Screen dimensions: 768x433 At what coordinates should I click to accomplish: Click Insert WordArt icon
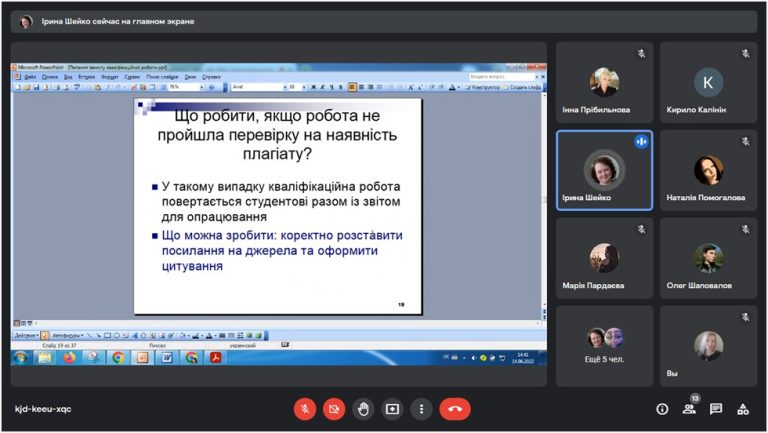[135, 336]
